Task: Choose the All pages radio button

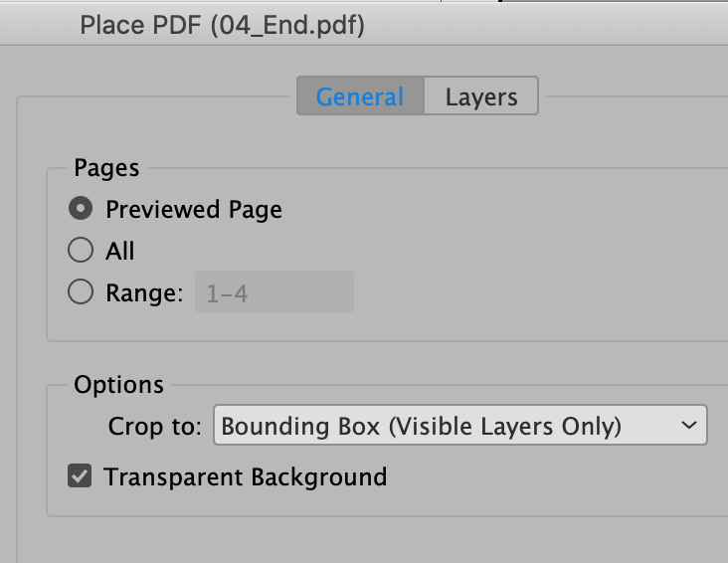Action: point(81,251)
